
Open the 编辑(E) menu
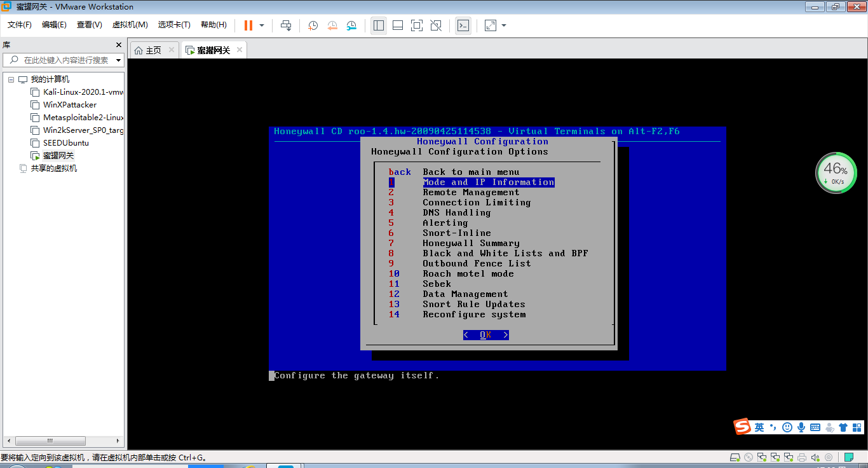click(x=54, y=25)
